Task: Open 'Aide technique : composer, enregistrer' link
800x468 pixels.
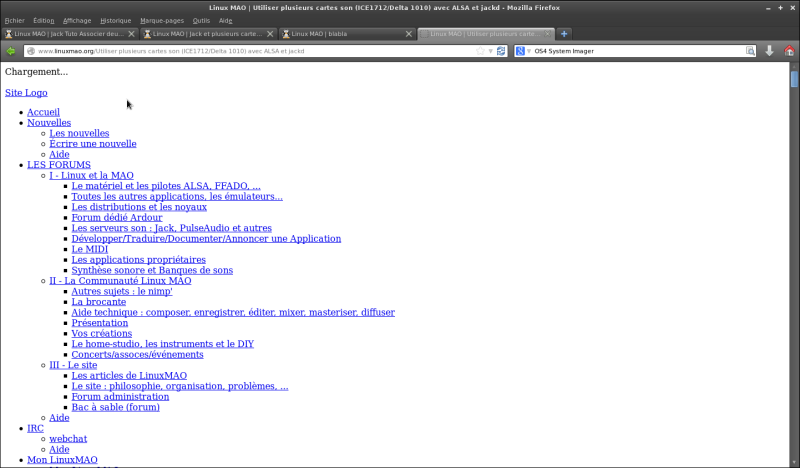Action: click(233, 312)
